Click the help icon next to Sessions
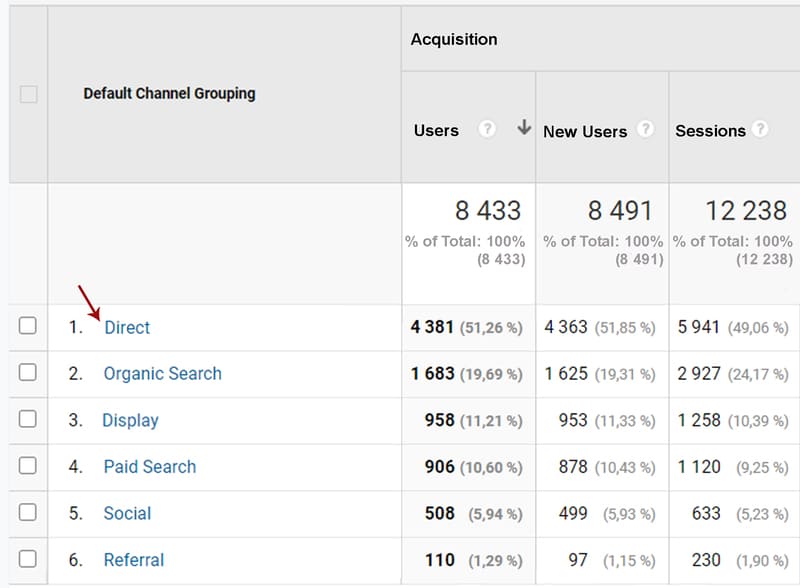Viewport: 800px width, 588px height. (x=761, y=130)
